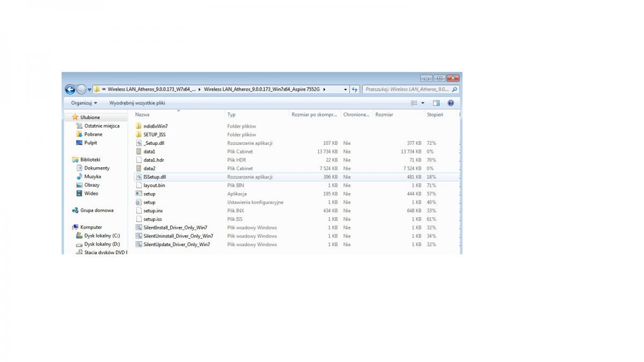Click SilentUninstall_Driver_Only_Win7 batch file icon

tap(138, 236)
